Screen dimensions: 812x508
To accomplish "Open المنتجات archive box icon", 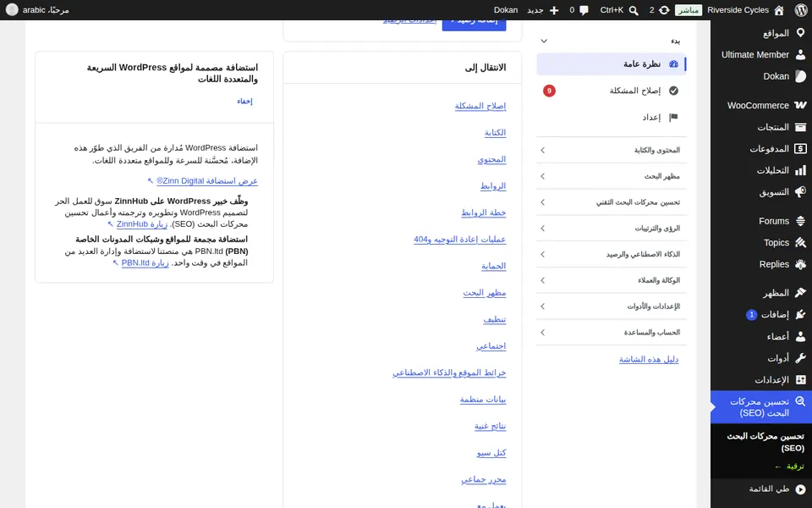I will [x=800, y=127].
